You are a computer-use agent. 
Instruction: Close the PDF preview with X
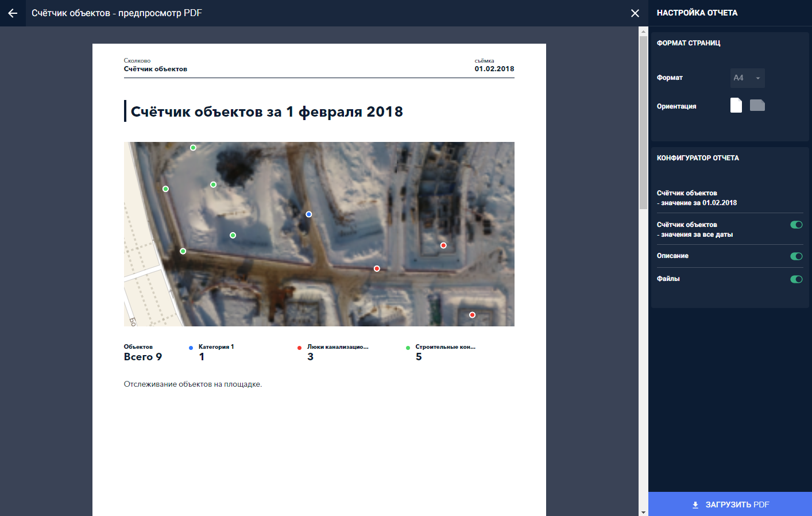(x=635, y=13)
